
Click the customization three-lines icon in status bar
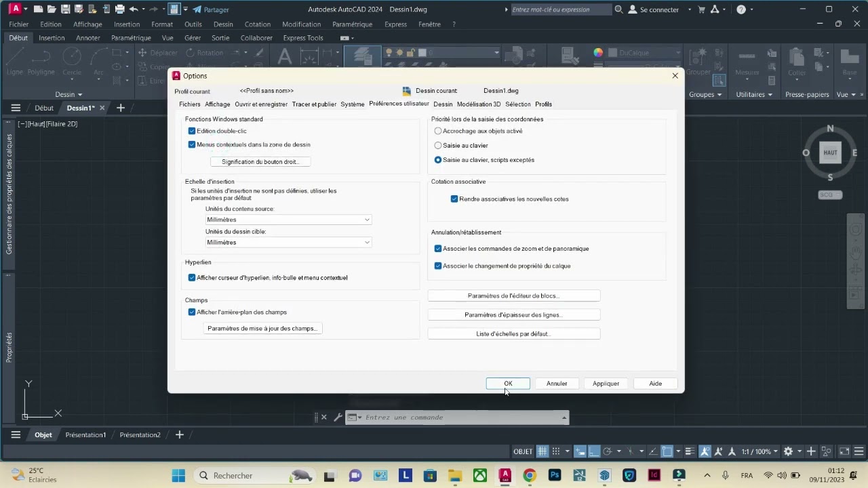pyautogui.click(x=858, y=451)
